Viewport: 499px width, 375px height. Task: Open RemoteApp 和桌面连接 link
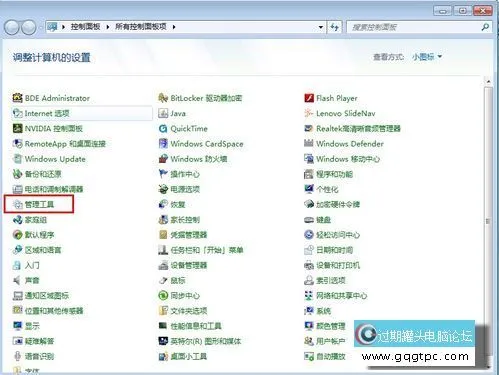[65, 144]
